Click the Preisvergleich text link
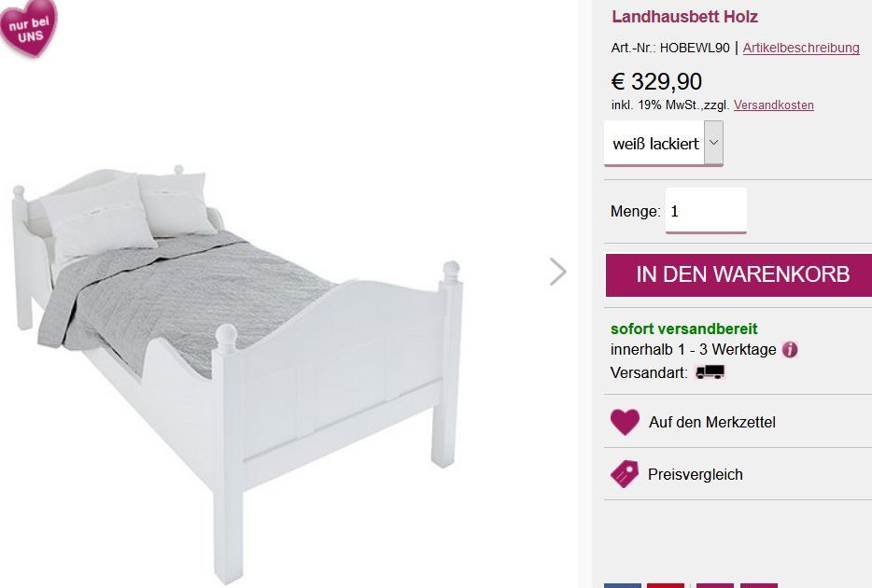The width and height of the screenshot is (872, 588). [696, 475]
